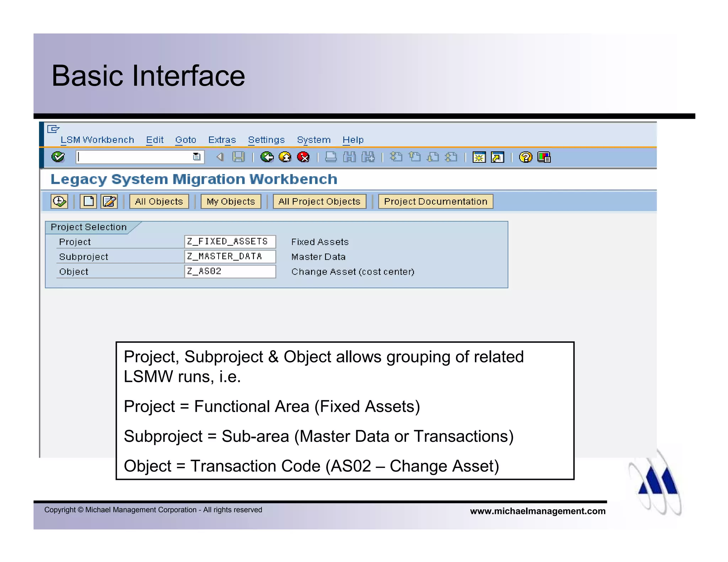Click the red Cancel icon
The image size is (728, 562).
[x=303, y=157]
